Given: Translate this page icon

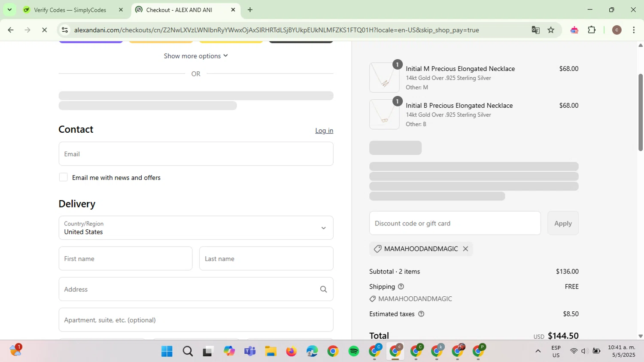Looking at the screenshot, I should click(535, 30).
